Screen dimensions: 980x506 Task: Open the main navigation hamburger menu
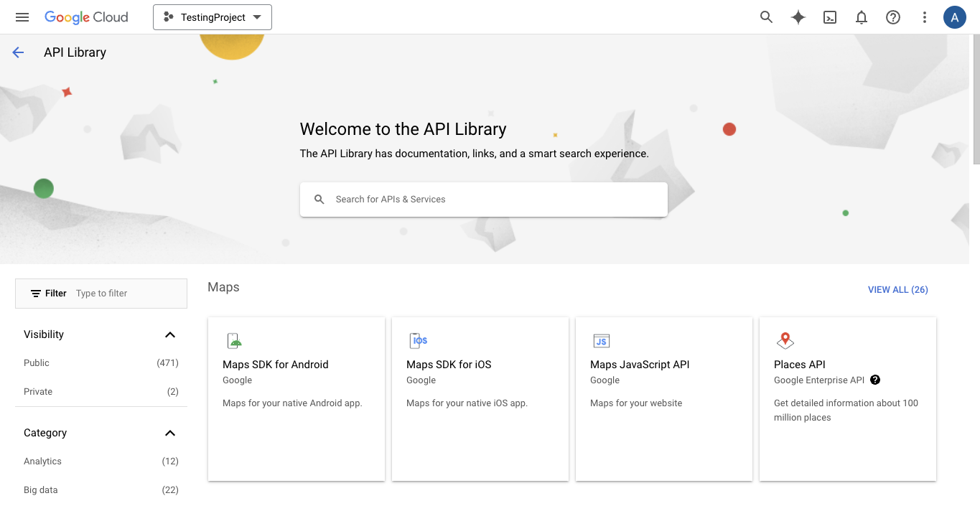point(22,17)
